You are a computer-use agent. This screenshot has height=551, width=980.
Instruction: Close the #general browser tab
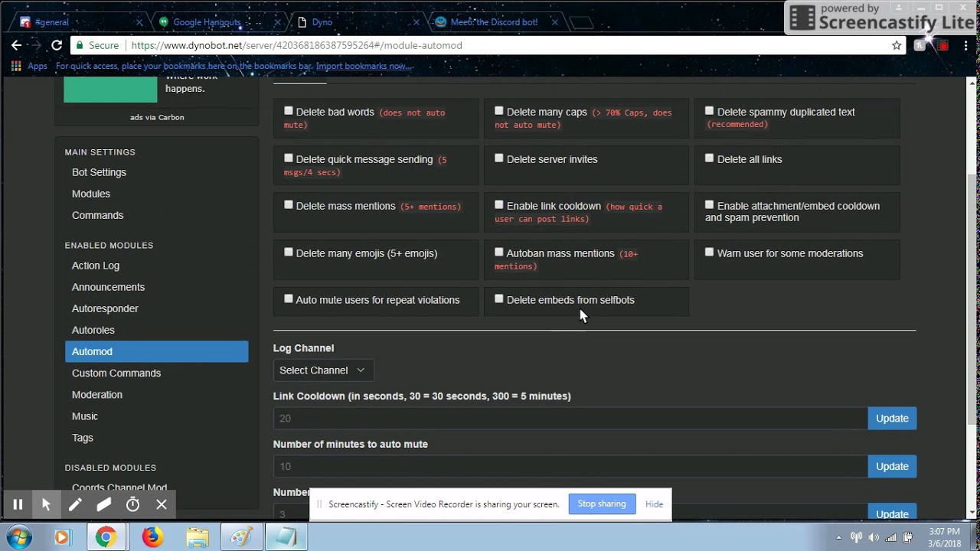pos(139,22)
